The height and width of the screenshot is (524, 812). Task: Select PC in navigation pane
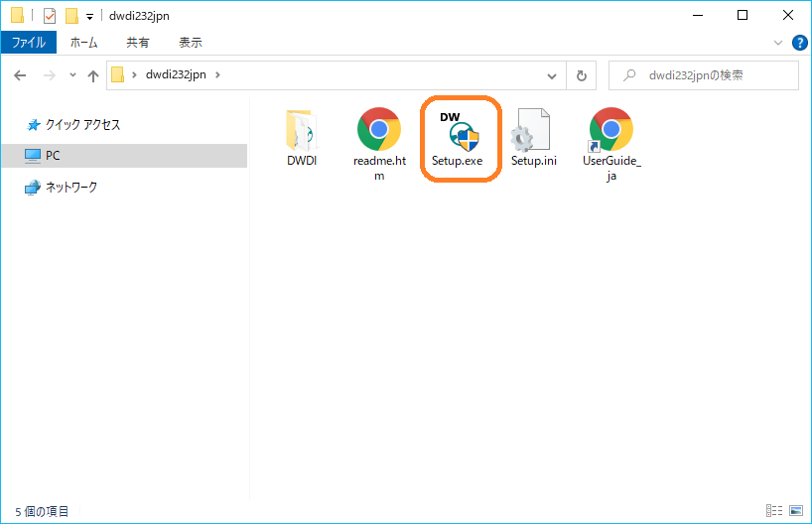point(124,156)
